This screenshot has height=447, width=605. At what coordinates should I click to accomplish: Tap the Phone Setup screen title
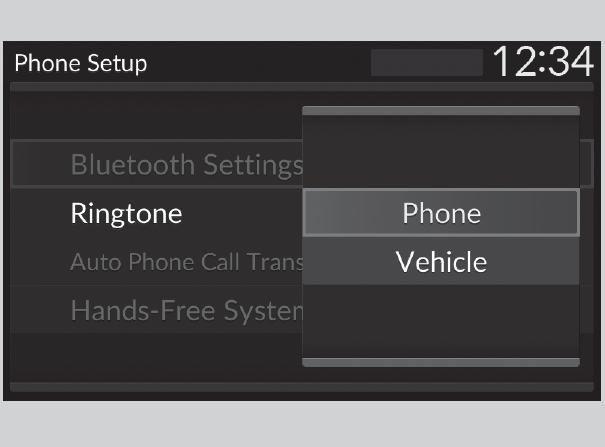coord(80,63)
